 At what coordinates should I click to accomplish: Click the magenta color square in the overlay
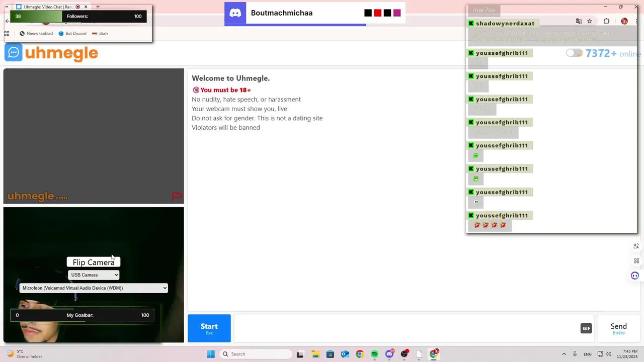397,13
